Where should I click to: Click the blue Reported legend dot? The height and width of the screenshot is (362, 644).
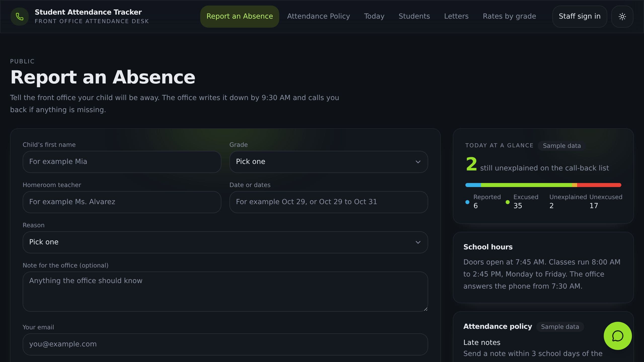tap(467, 202)
